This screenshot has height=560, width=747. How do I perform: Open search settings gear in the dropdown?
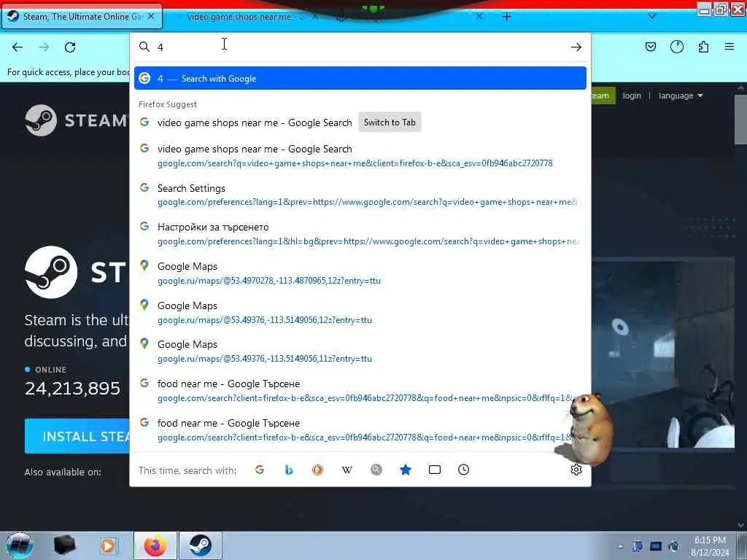tap(576, 470)
